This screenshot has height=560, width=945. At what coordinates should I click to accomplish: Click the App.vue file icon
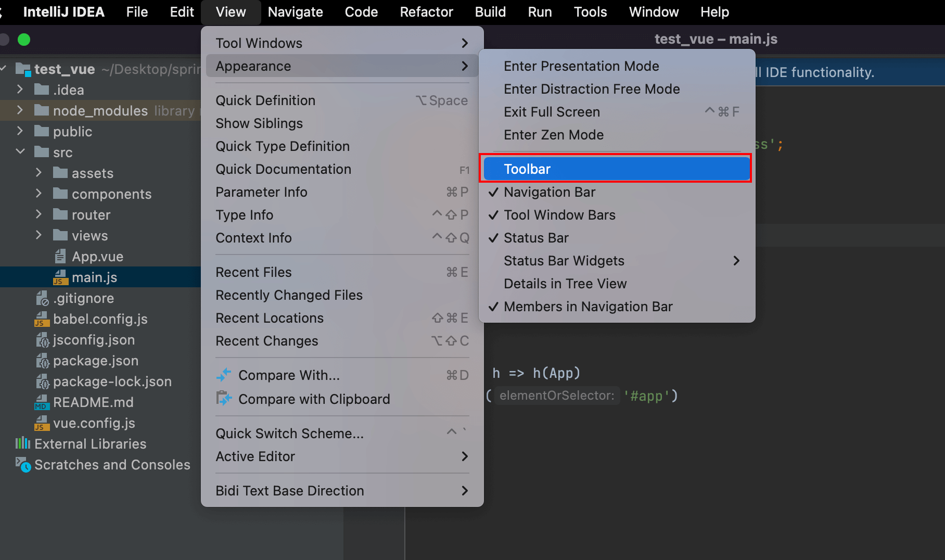click(60, 256)
